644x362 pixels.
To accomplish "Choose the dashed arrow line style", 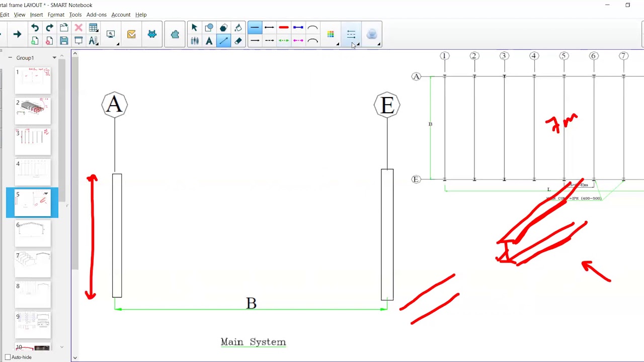I will click(x=269, y=41).
